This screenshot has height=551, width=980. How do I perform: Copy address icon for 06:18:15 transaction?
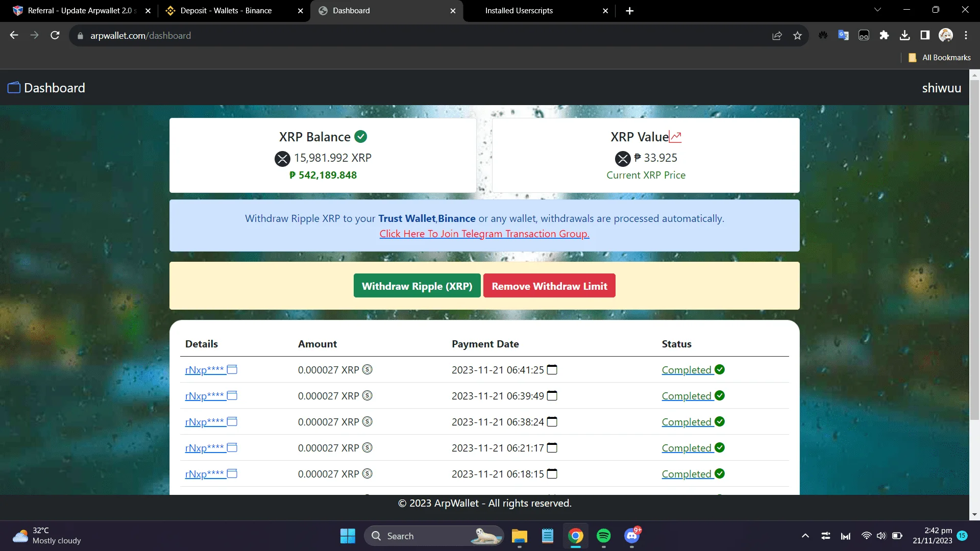(232, 473)
